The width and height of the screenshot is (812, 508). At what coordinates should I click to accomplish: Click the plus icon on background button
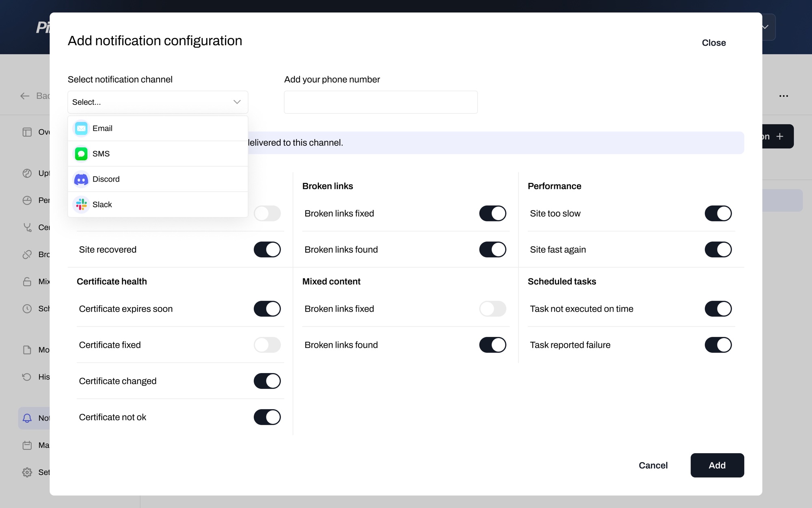tap(780, 137)
